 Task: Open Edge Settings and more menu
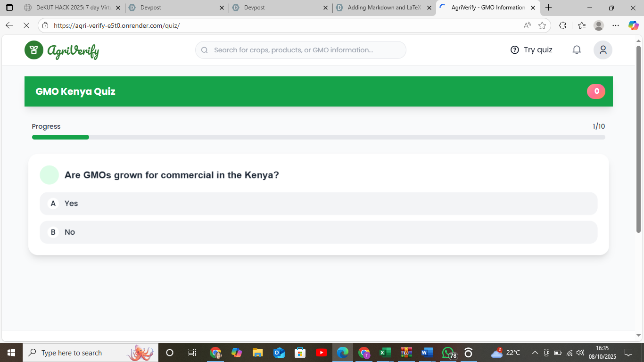point(616,25)
